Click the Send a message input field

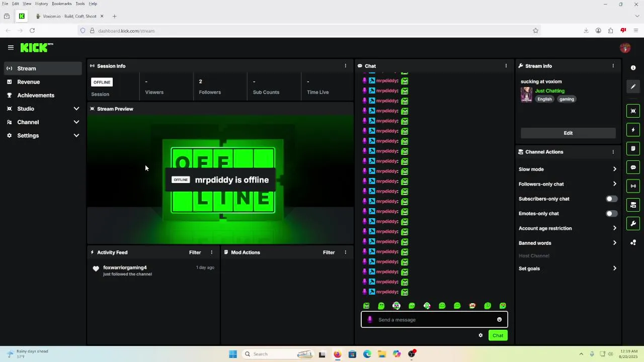point(434,320)
